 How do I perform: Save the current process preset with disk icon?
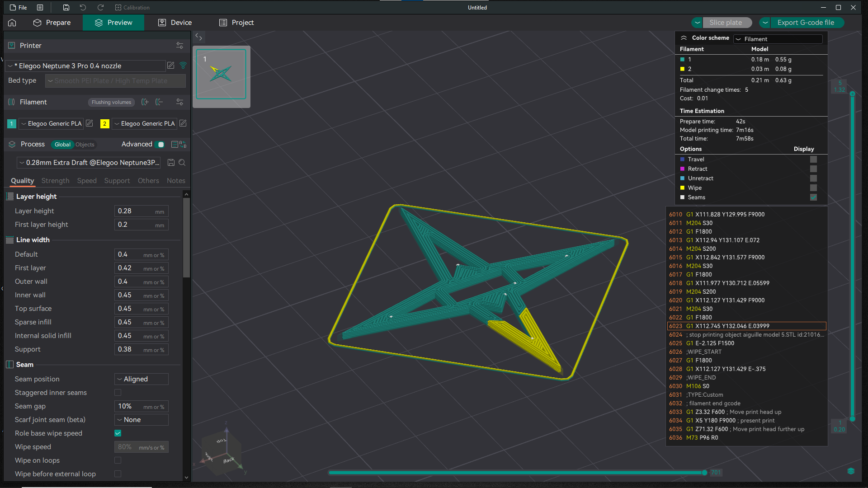click(171, 162)
